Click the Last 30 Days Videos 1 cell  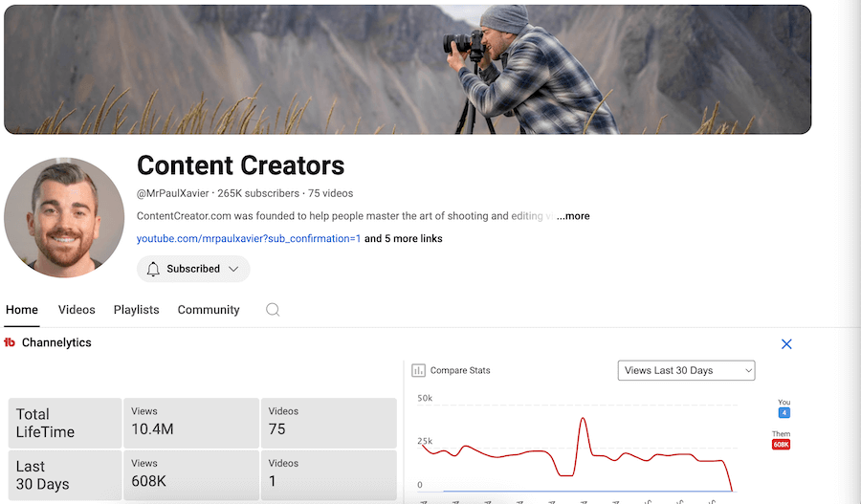point(329,475)
